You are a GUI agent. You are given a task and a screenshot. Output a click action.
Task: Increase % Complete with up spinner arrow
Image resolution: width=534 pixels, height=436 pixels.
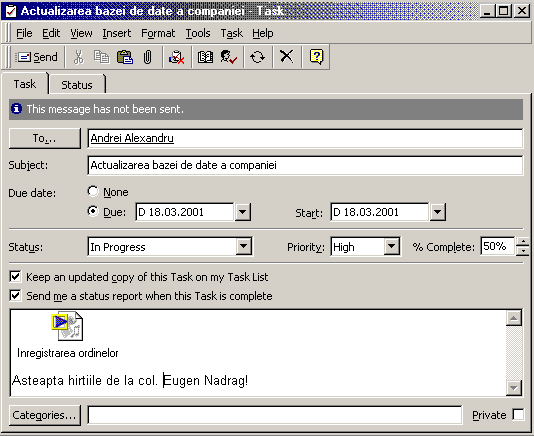point(522,242)
